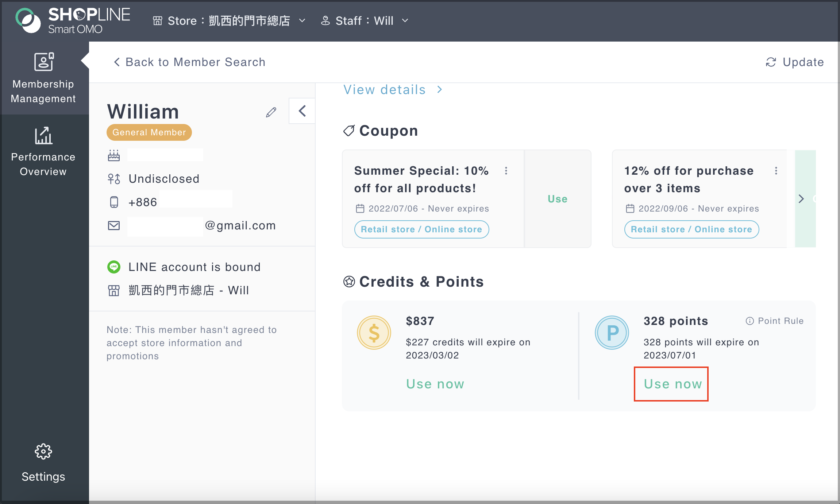Image resolution: width=840 pixels, height=504 pixels.
Task: Click the '2022/07/06 - Never expires' date
Action: (x=429, y=209)
